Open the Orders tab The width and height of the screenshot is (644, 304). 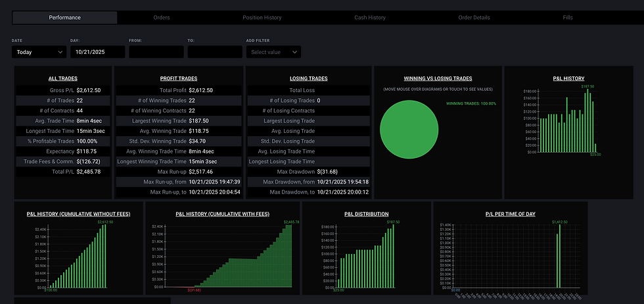(162, 18)
